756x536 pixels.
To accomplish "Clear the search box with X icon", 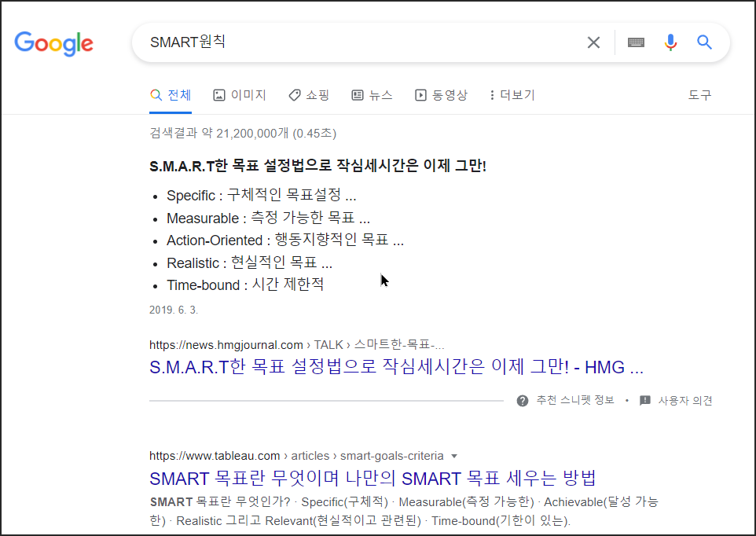I will click(x=593, y=42).
